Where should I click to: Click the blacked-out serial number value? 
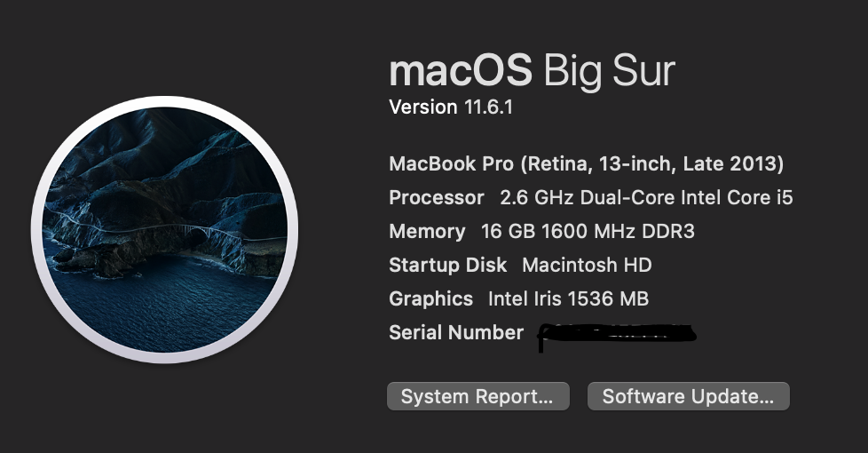[616, 334]
